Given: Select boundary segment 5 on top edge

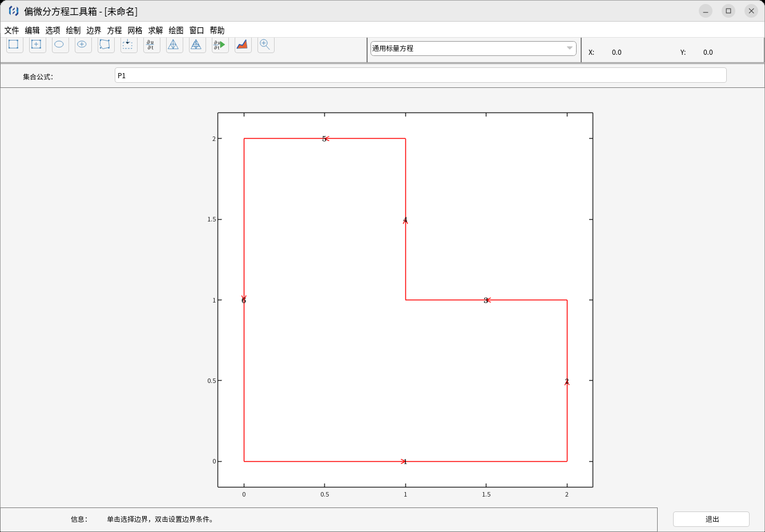Looking at the screenshot, I should (325, 138).
